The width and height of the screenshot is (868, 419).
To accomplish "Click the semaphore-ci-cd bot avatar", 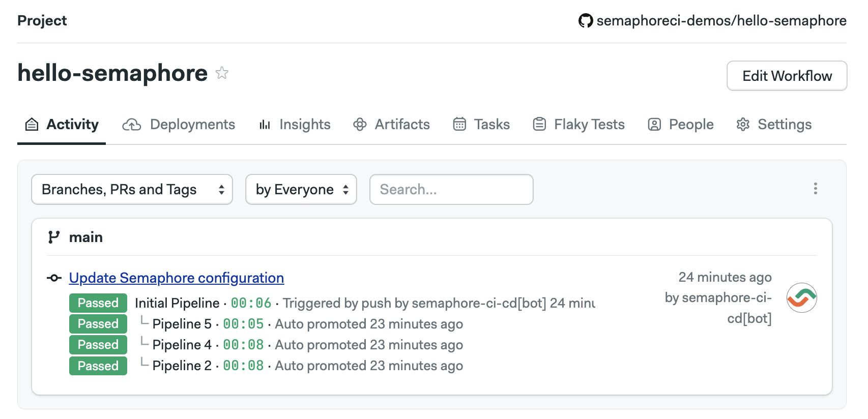I will (801, 297).
